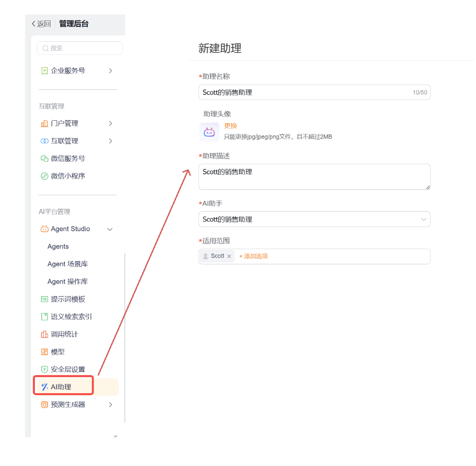The width and height of the screenshot is (476, 466).
Task: Expand the 互联管理 submenu chevron
Action: pyautogui.click(x=110, y=141)
